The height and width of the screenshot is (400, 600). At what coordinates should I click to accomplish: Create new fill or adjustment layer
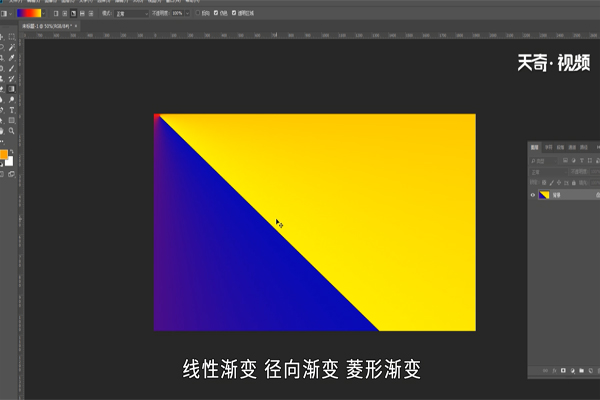(572, 371)
